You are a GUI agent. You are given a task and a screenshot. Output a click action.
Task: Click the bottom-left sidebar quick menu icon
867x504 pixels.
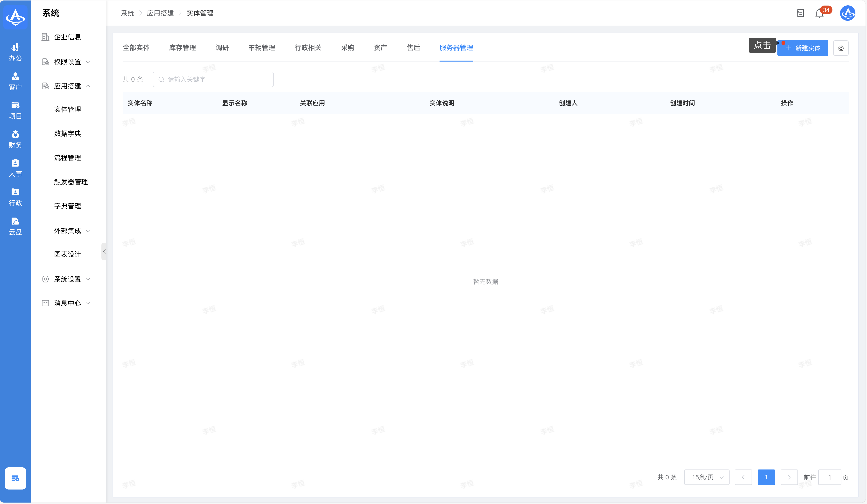15,478
